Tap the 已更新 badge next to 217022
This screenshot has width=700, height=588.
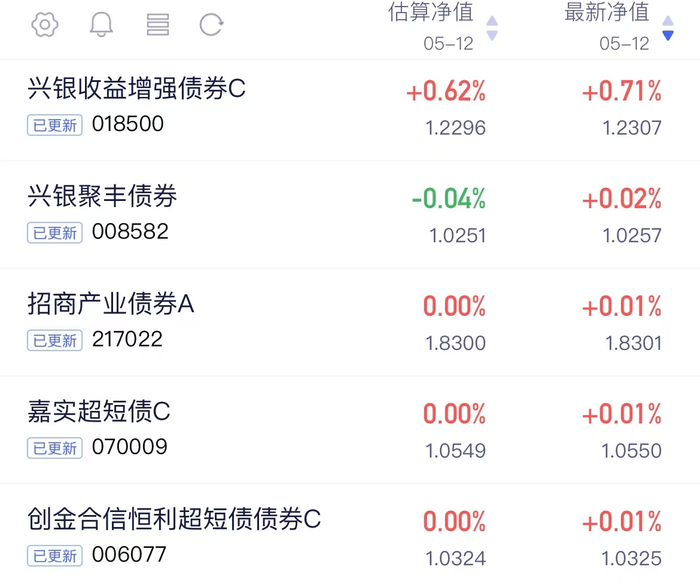click(55, 340)
